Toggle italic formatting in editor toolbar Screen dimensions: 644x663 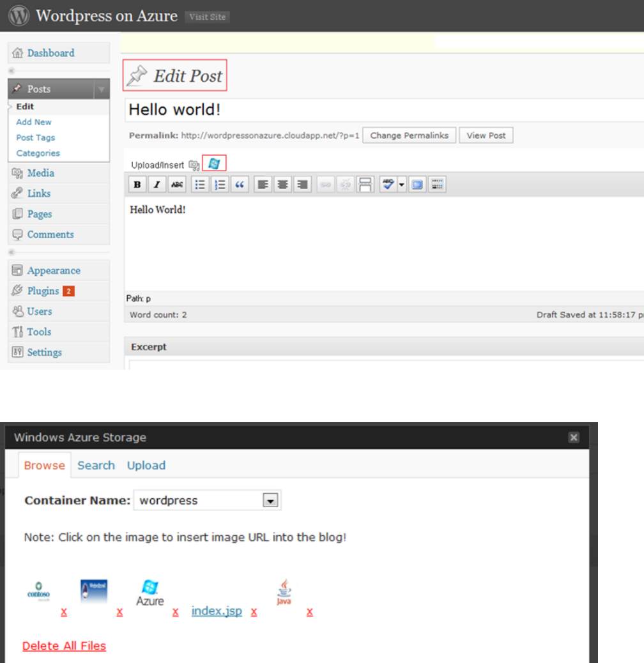pyautogui.click(x=157, y=185)
